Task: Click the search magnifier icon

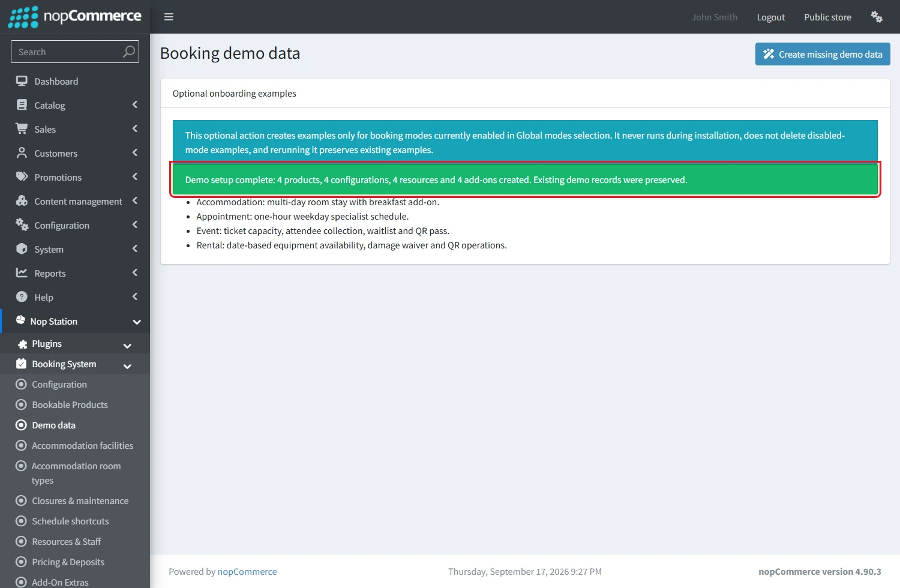Action: coord(128,52)
